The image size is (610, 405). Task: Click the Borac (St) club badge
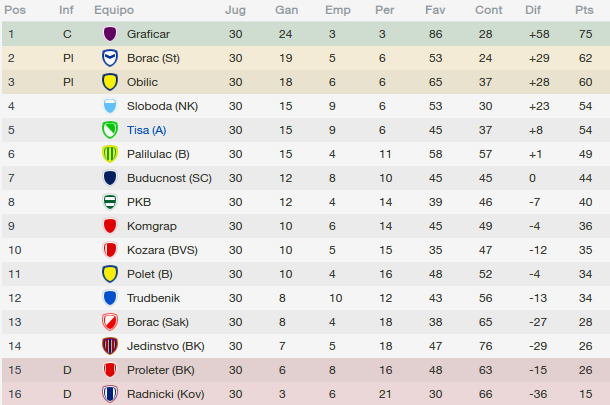click(x=110, y=58)
